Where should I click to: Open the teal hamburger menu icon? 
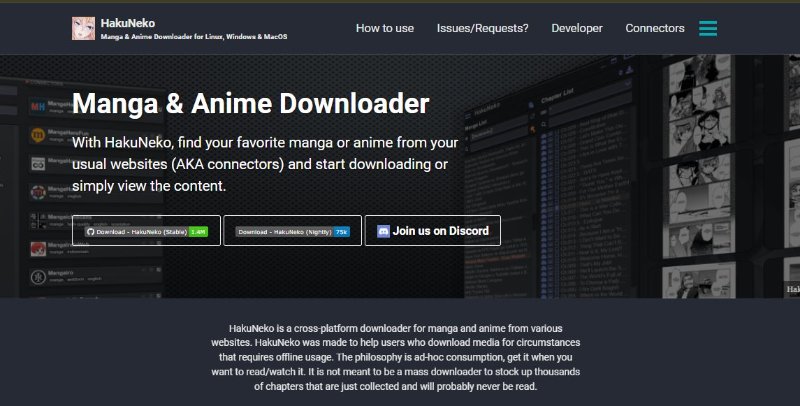pyautogui.click(x=708, y=29)
